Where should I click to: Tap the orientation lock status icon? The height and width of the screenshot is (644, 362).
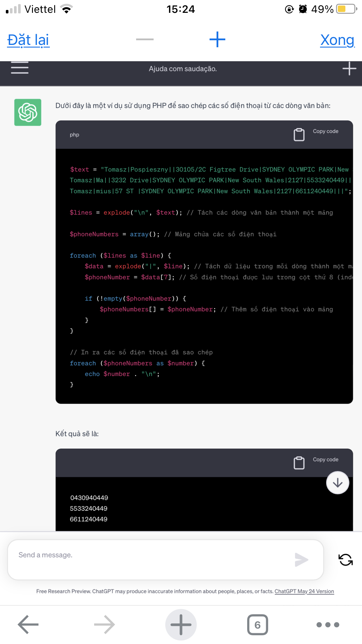point(289,9)
